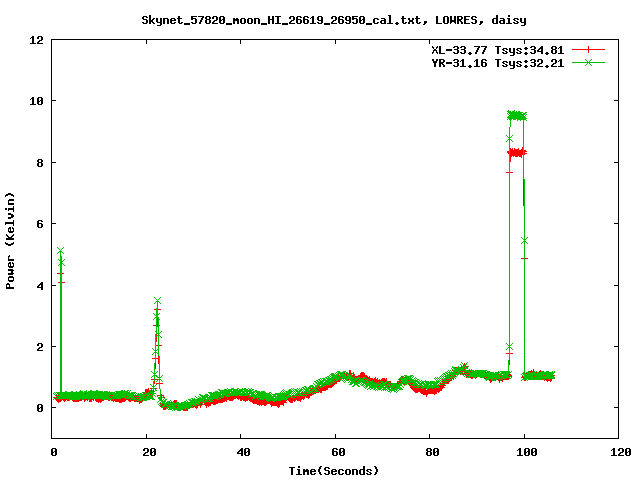Viewport: 640px width, 480px height.
Task: Click the x-axis tick label 60
Action: tap(338, 452)
